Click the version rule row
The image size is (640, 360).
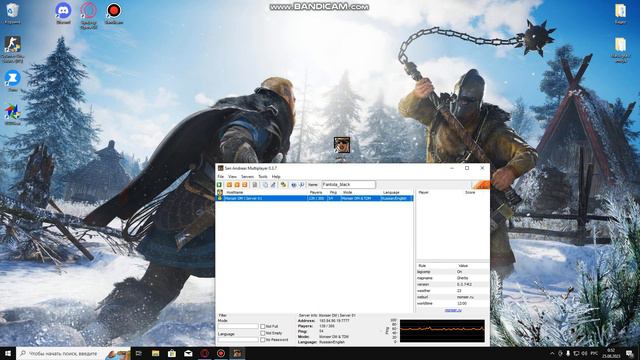(452, 284)
